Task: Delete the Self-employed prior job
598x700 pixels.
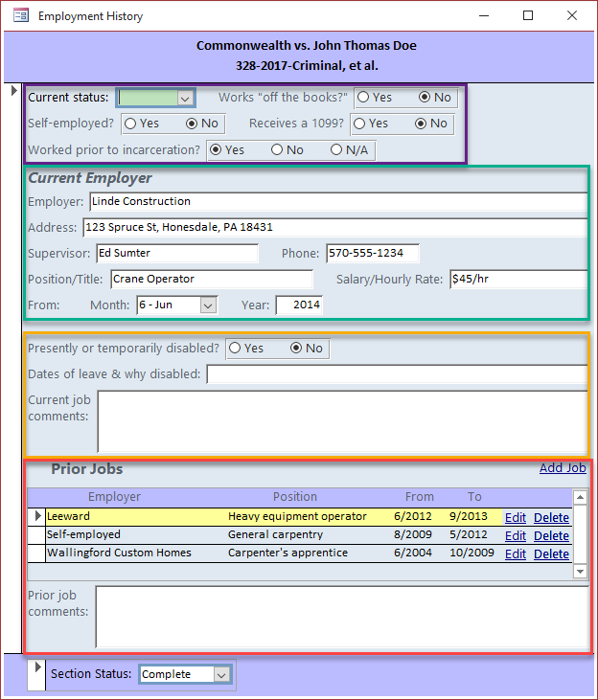Action: pos(551,535)
